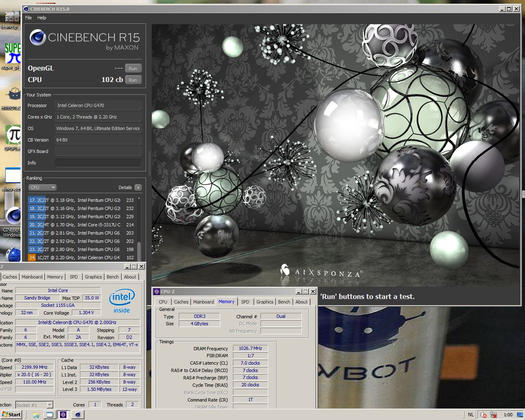Select ranking row 21 with score 203
The image size is (525, 420).
(x=82, y=233)
